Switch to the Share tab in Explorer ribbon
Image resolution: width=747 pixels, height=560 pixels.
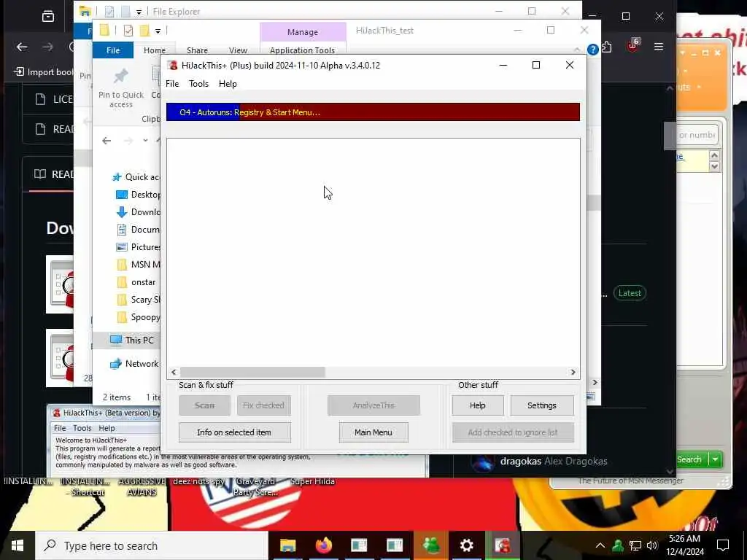(x=197, y=50)
